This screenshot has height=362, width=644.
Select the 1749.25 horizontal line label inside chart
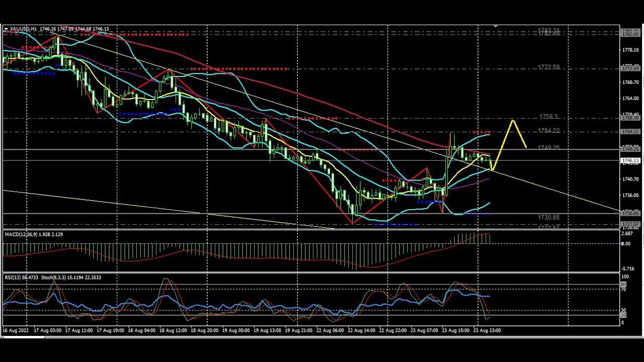pos(548,148)
